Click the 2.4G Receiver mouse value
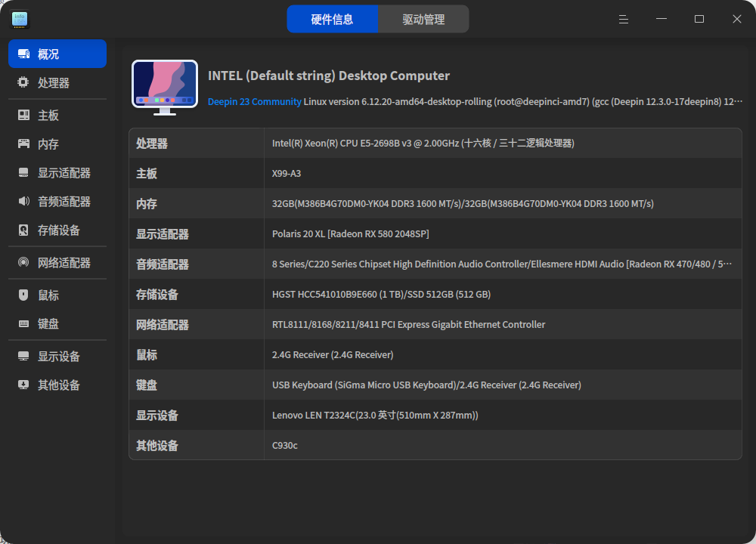This screenshot has width=756, height=544. (333, 355)
